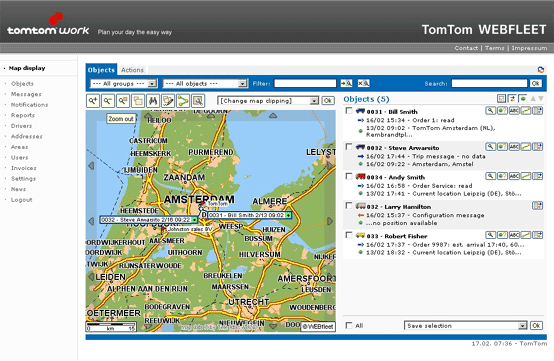Tick the All checkbox below object list

pyautogui.click(x=349, y=325)
